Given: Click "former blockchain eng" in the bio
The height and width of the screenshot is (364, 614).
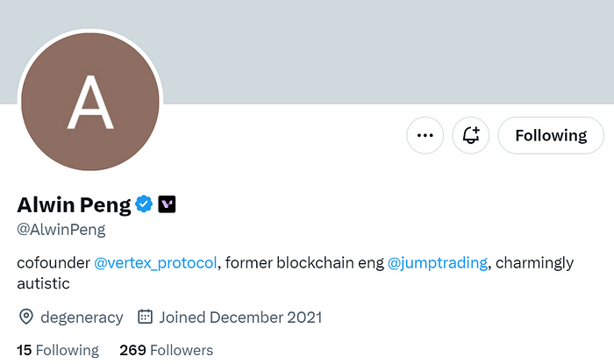Looking at the screenshot, I should pyautogui.click(x=304, y=262).
